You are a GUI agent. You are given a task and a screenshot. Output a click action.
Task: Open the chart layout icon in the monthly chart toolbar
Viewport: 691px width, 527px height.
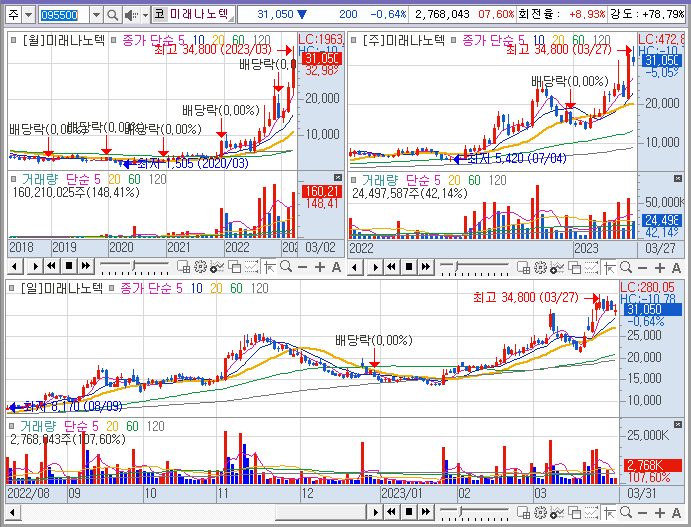[x=183, y=267]
